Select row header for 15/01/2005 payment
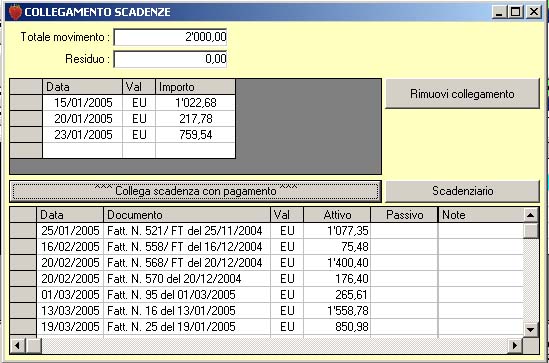 click(26, 103)
